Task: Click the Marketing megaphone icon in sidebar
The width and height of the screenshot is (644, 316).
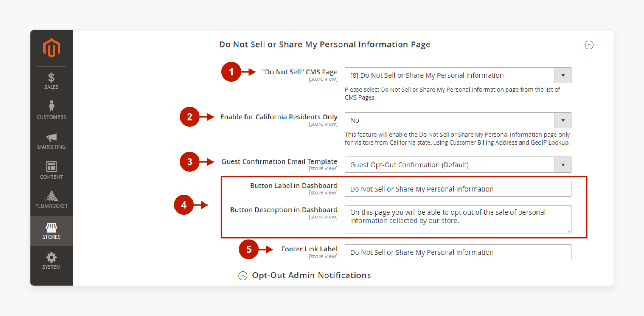Action: click(x=52, y=137)
